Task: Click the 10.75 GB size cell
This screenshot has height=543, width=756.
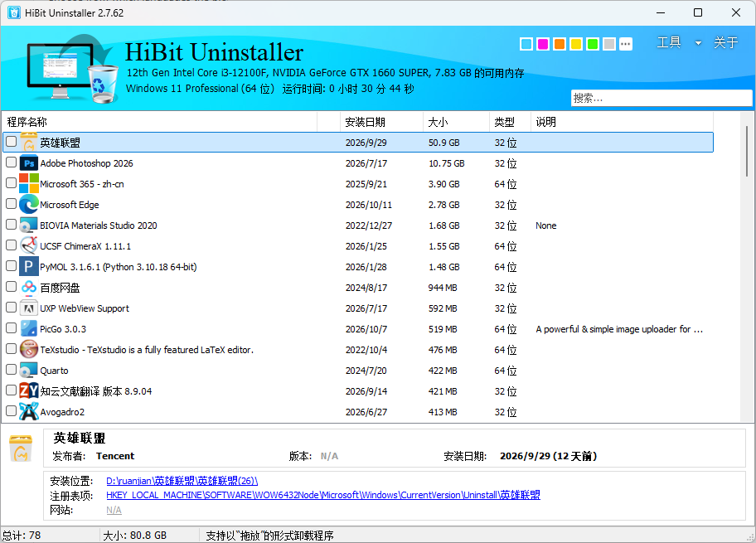Action: 447,163
